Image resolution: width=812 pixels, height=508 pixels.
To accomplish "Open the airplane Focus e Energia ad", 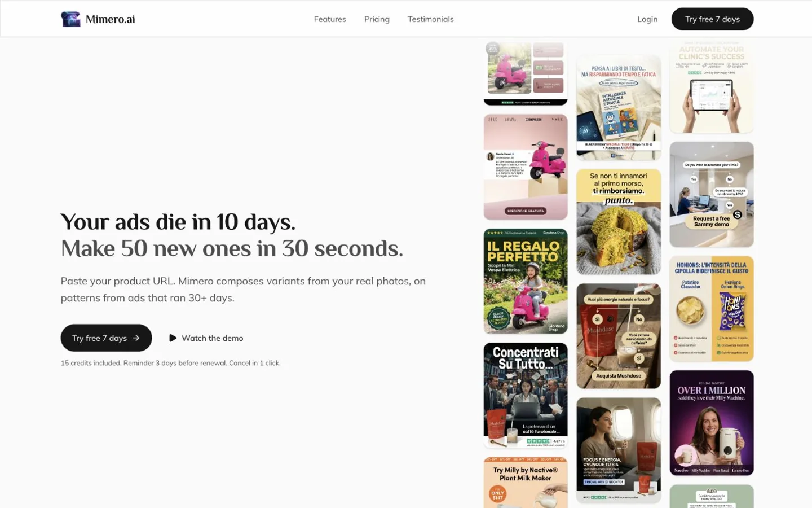I will click(x=619, y=450).
